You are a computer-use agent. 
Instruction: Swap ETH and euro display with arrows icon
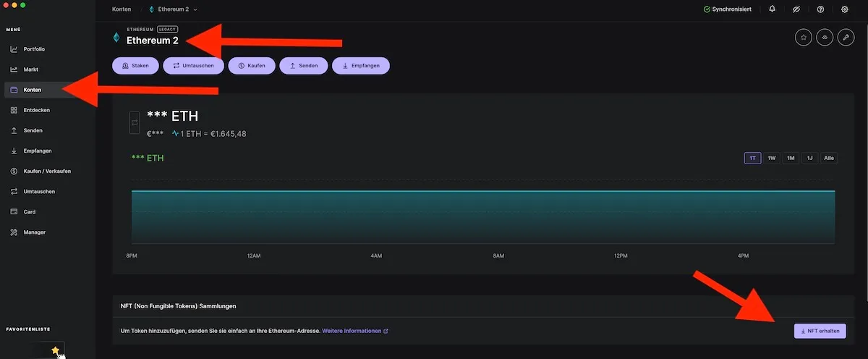point(135,123)
